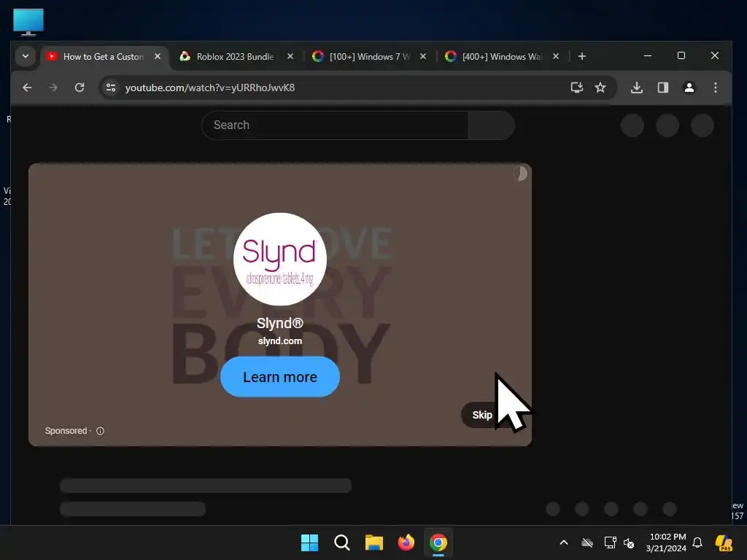Click the Learn more ad button
The image size is (747, 560).
click(280, 377)
